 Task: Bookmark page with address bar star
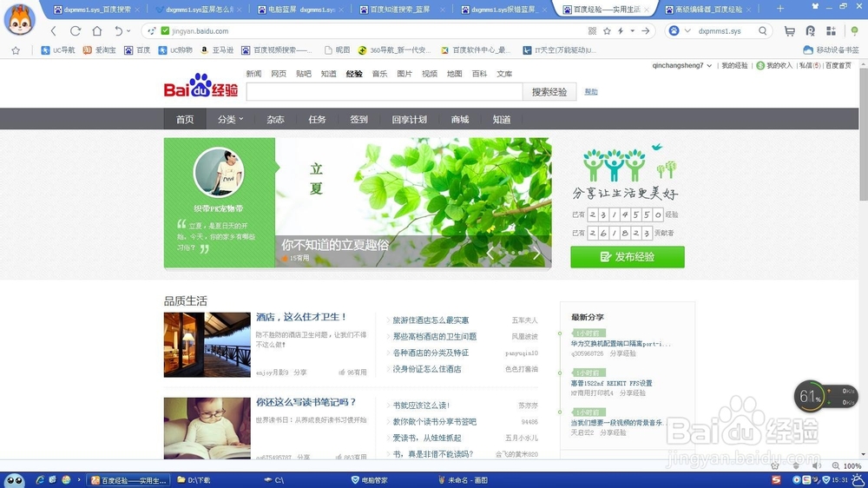pyautogui.click(x=608, y=31)
